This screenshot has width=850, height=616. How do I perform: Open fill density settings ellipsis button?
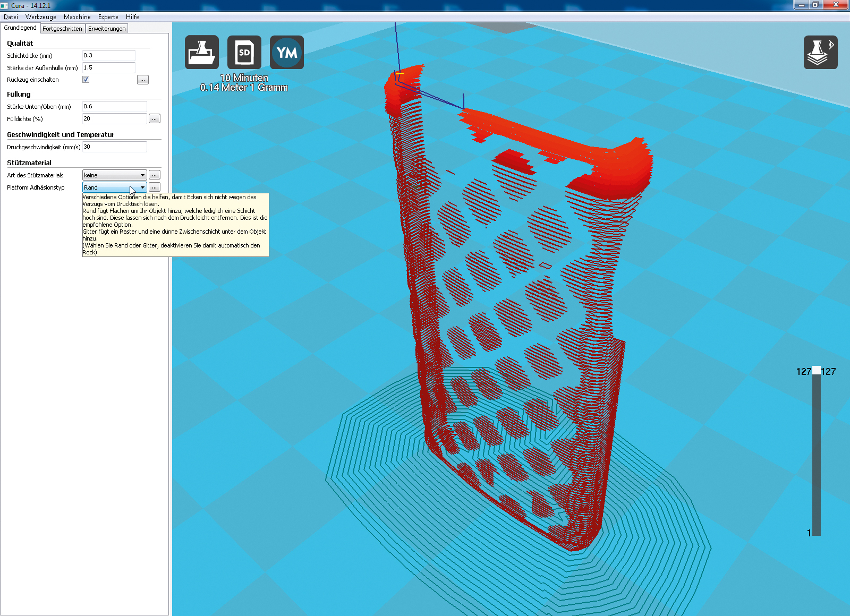[x=155, y=119]
